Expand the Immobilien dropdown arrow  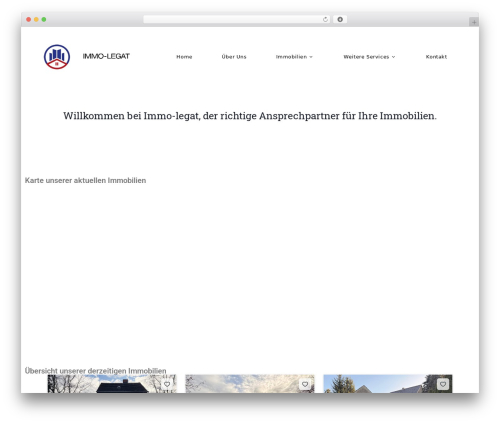click(x=311, y=57)
